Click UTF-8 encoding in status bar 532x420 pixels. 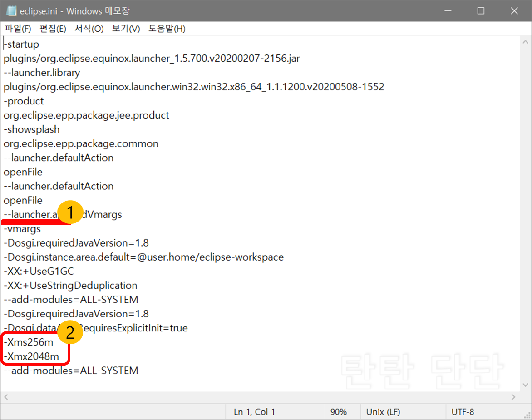point(463,412)
